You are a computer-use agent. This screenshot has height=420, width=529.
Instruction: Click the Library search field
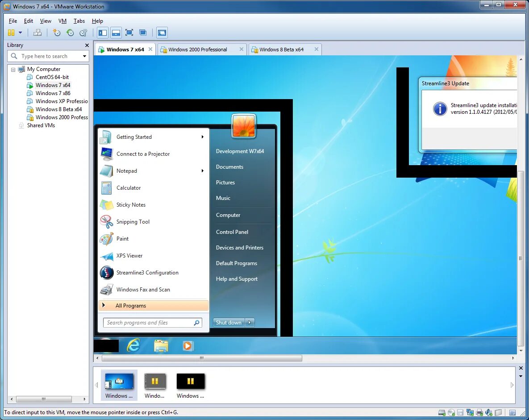pos(48,56)
